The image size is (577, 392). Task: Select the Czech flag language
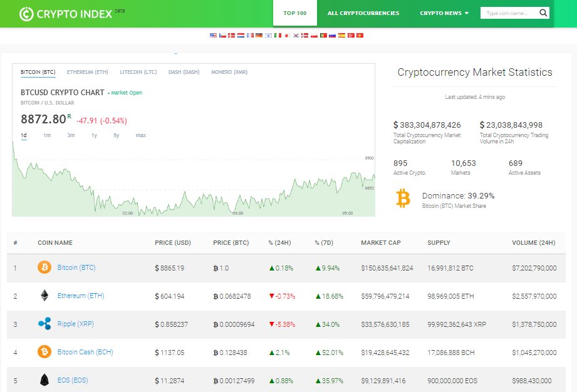point(222,35)
